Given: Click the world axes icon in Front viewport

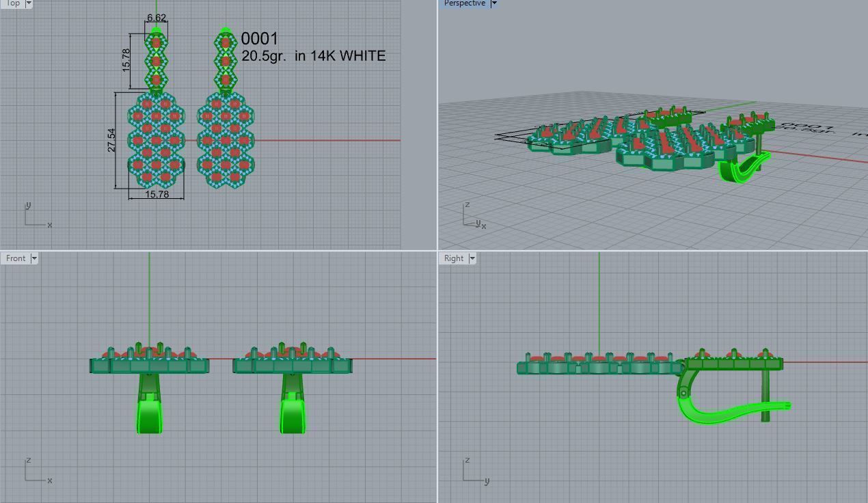Looking at the screenshot, I should 38,470.
